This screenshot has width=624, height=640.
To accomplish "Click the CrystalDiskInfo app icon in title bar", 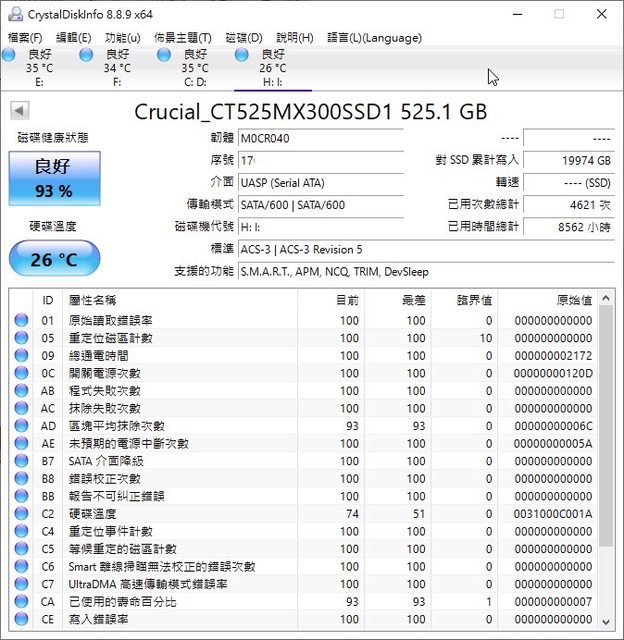I will (x=11, y=14).
